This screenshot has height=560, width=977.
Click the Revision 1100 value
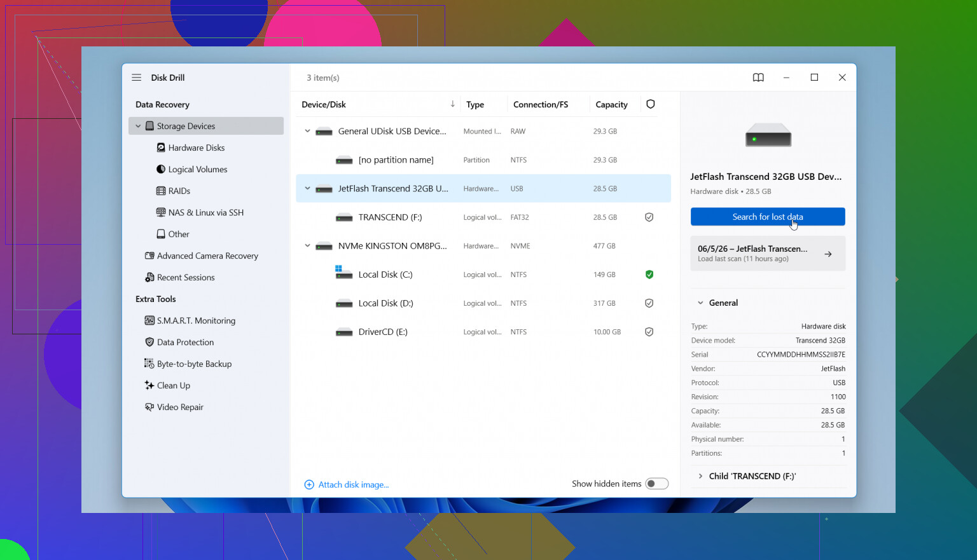(838, 397)
